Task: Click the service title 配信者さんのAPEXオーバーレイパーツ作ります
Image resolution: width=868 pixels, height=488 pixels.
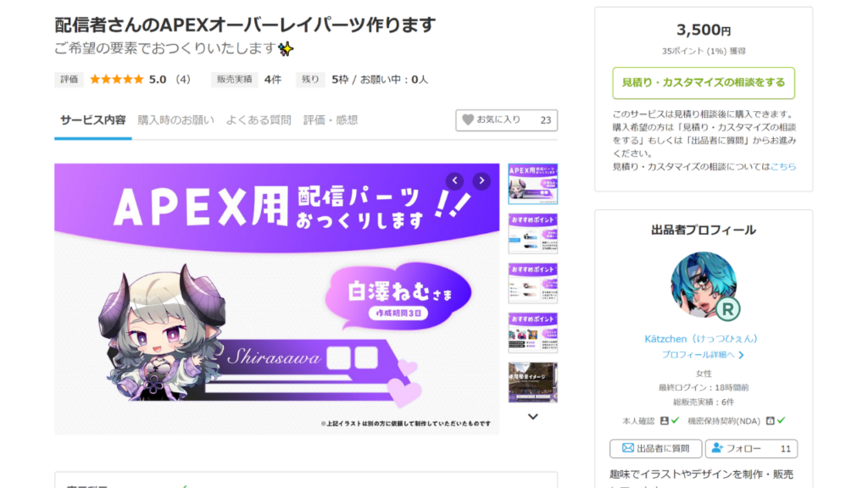Action: [245, 25]
